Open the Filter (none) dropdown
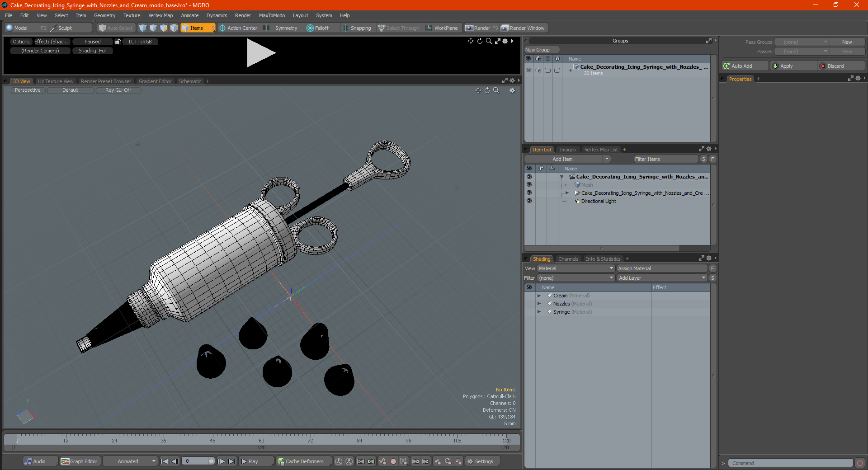Viewport: 868px width, 470px height. 576,278
